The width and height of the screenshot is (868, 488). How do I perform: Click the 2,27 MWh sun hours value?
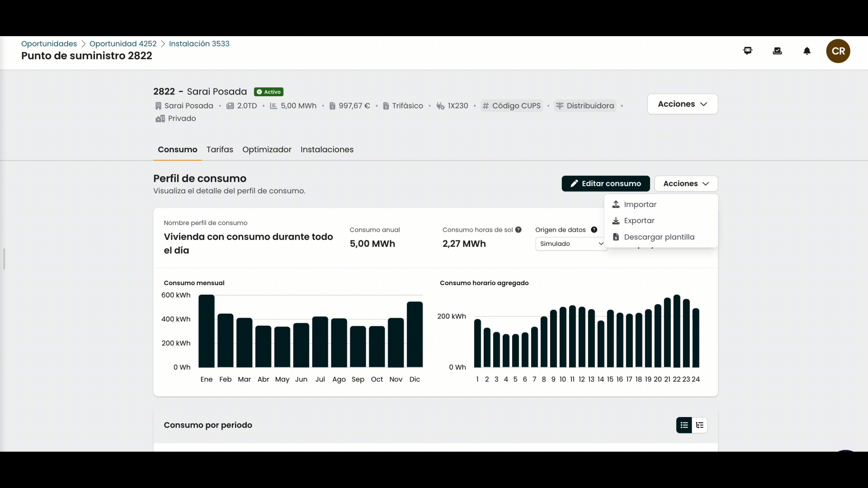(464, 244)
